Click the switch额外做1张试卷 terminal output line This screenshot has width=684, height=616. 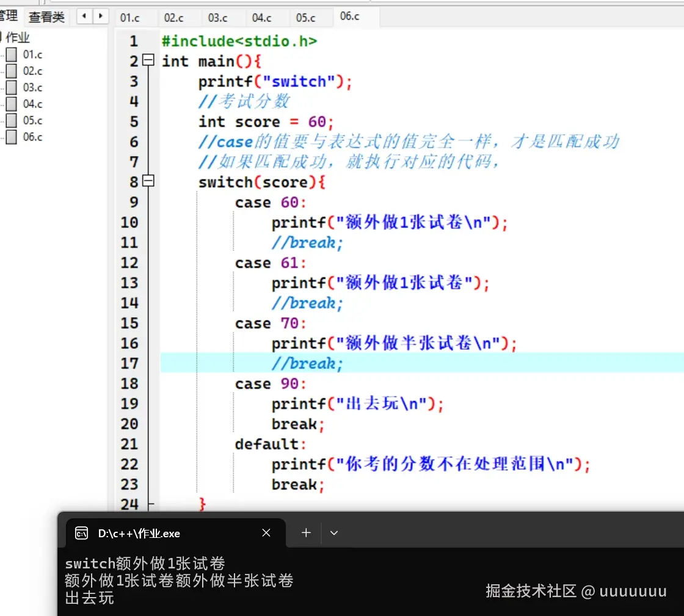point(145,563)
